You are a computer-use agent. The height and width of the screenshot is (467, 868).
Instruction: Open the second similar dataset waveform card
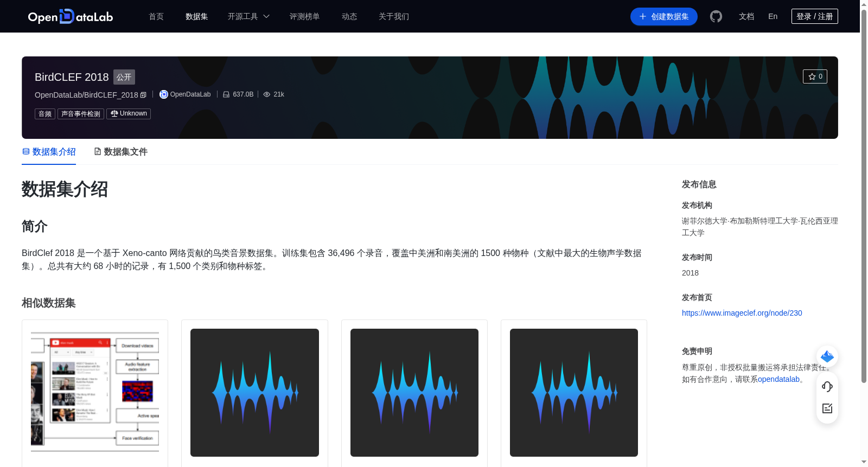coord(254,393)
